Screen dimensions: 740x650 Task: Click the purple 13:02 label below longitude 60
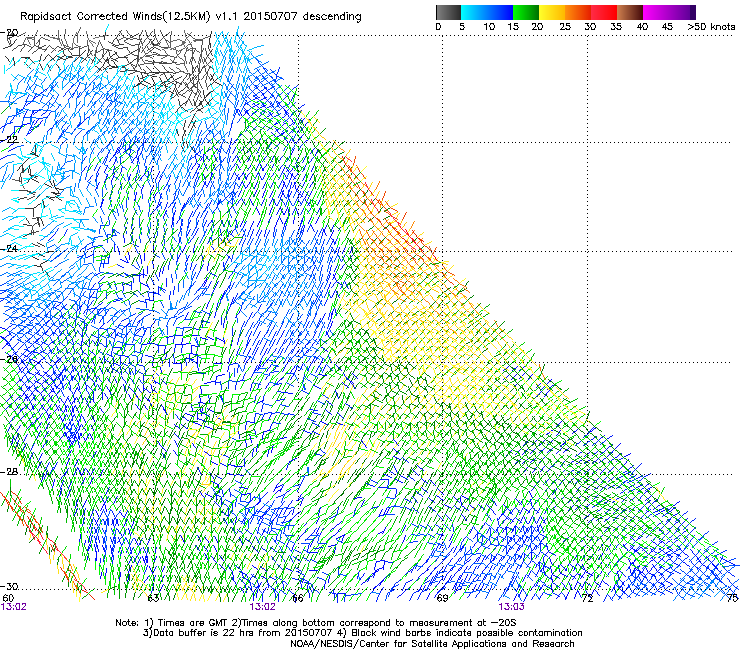pyautogui.click(x=14, y=607)
